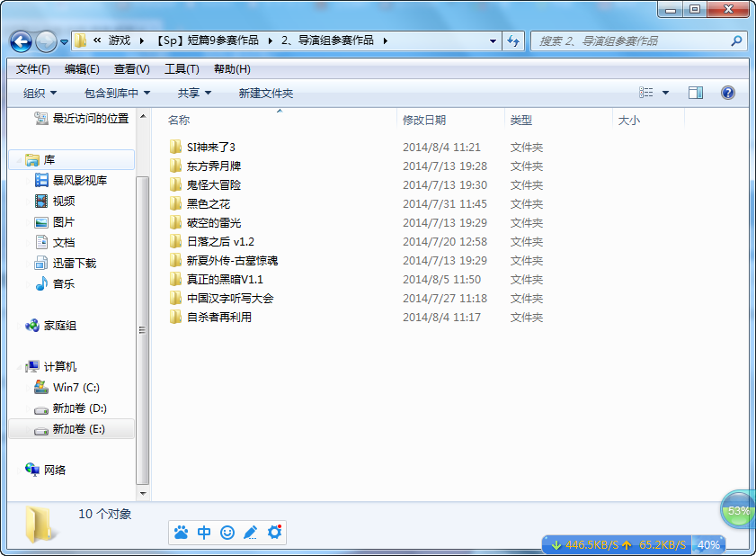
Task: Click the blue help question mark icon
Action: click(x=727, y=93)
